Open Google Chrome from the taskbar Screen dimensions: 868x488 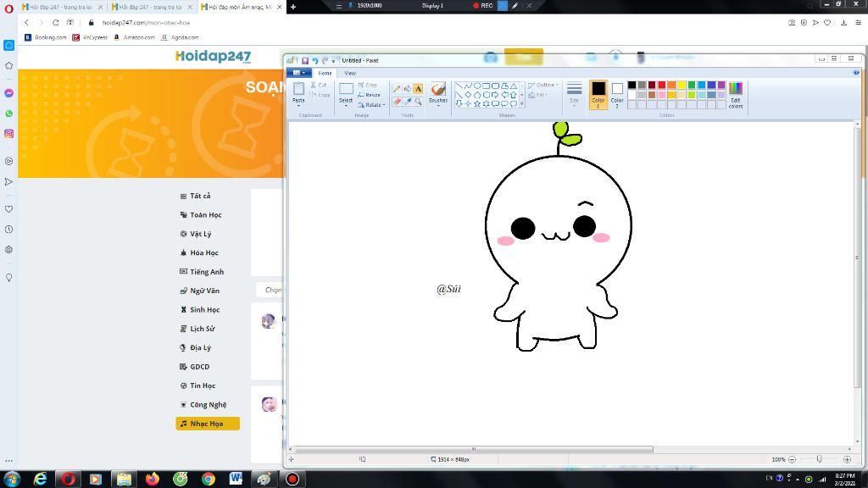[x=209, y=479]
